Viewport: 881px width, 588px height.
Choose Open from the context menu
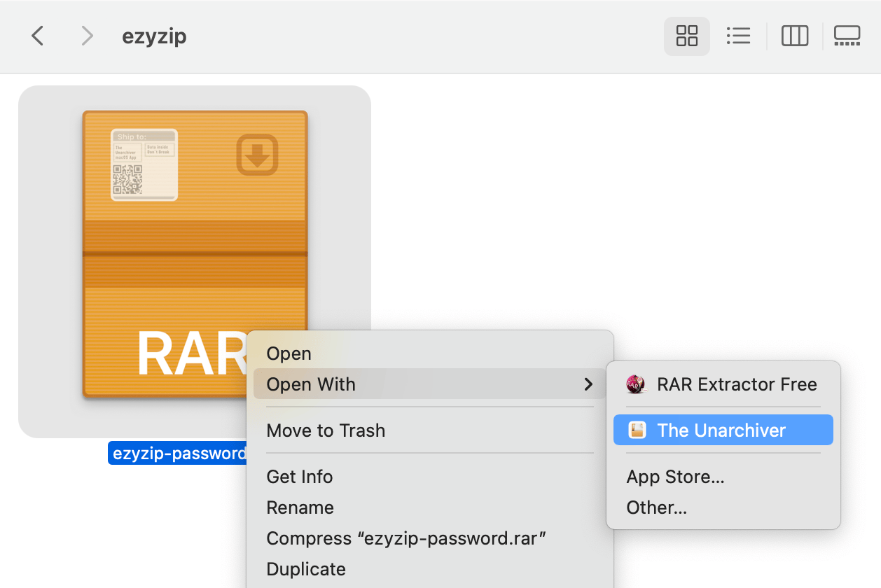point(289,353)
